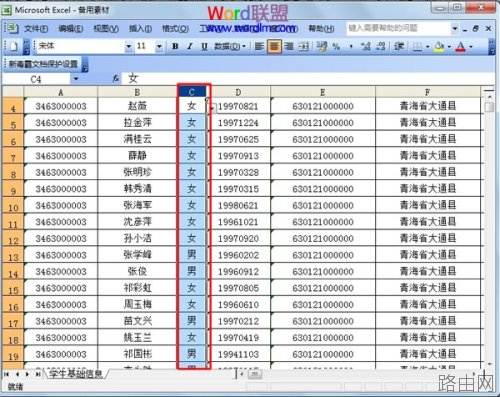This screenshot has width=500, height=397.
Task: Select row 15 header
Action: click(x=13, y=288)
